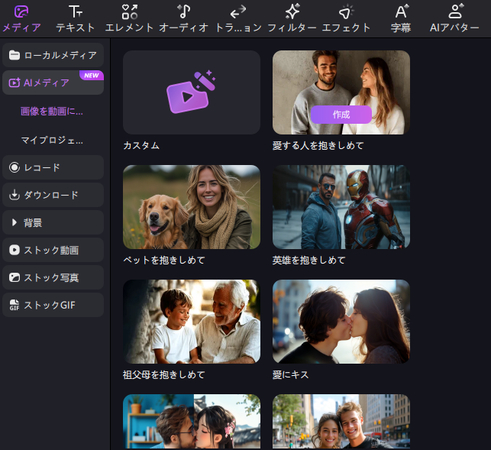Click the 愛にキス caption text
Image resolution: width=491 pixels, height=450 pixels.
(291, 375)
